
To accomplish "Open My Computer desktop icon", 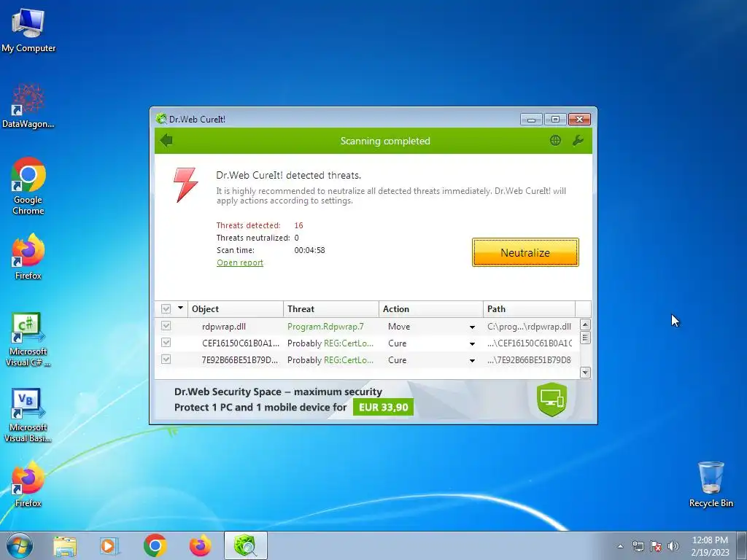I will [x=28, y=31].
